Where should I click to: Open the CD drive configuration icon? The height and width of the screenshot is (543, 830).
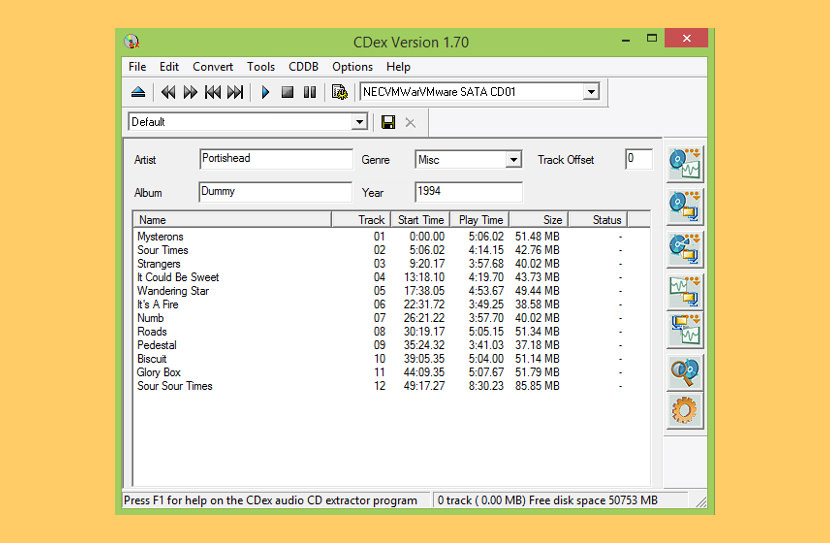[339, 92]
